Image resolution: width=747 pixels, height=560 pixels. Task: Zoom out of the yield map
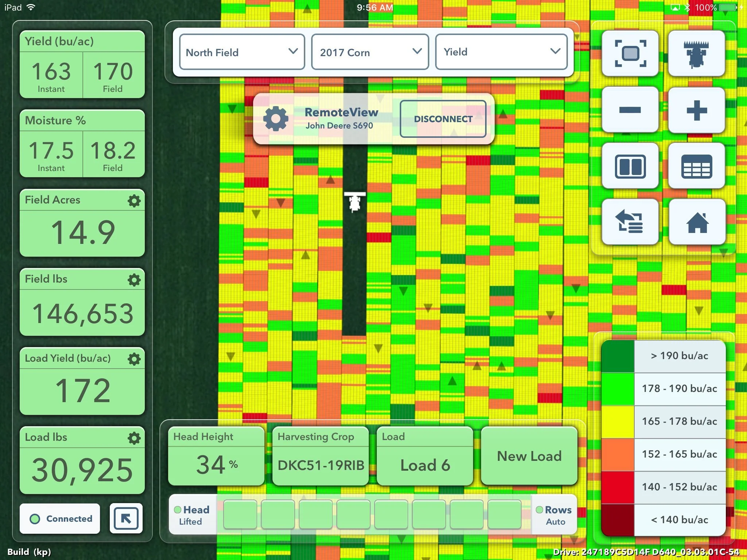(630, 110)
